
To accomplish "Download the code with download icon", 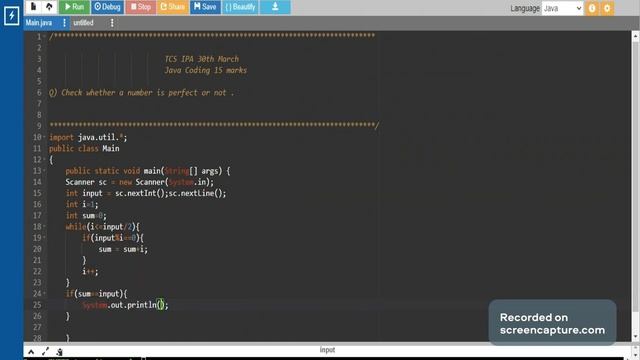I will click(x=275, y=7).
